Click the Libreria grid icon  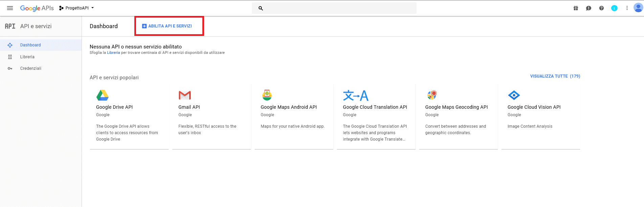click(x=10, y=57)
